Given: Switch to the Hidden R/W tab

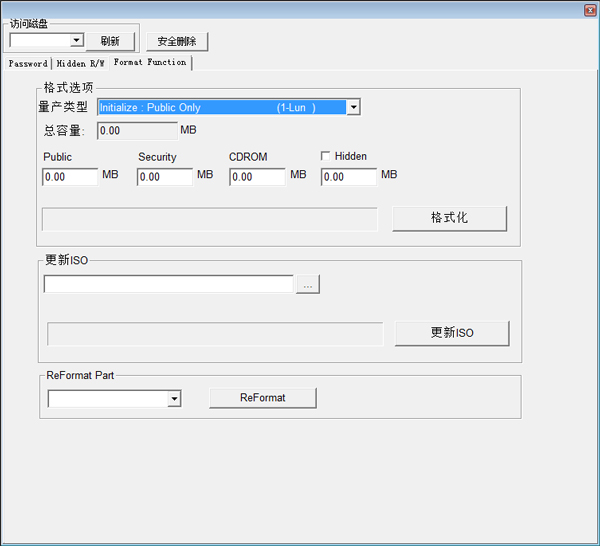Looking at the screenshot, I should [x=80, y=64].
